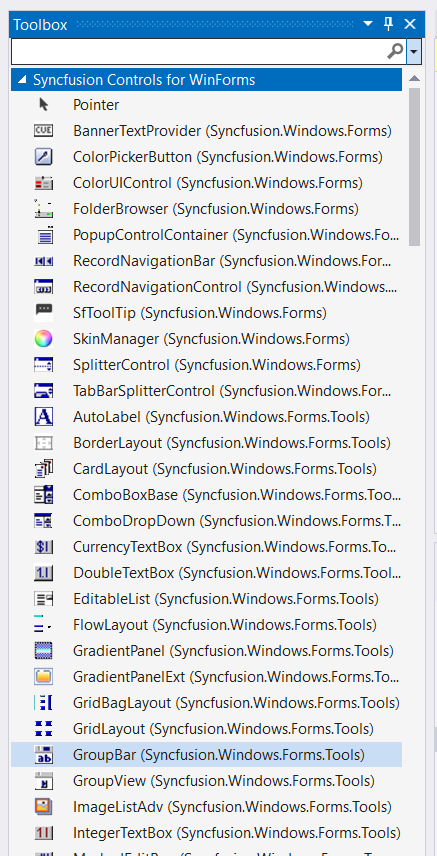This screenshot has width=437, height=856.
Task: Select the ColorUIControl icon
Action: pyautogui.click(x=43, y=183)
